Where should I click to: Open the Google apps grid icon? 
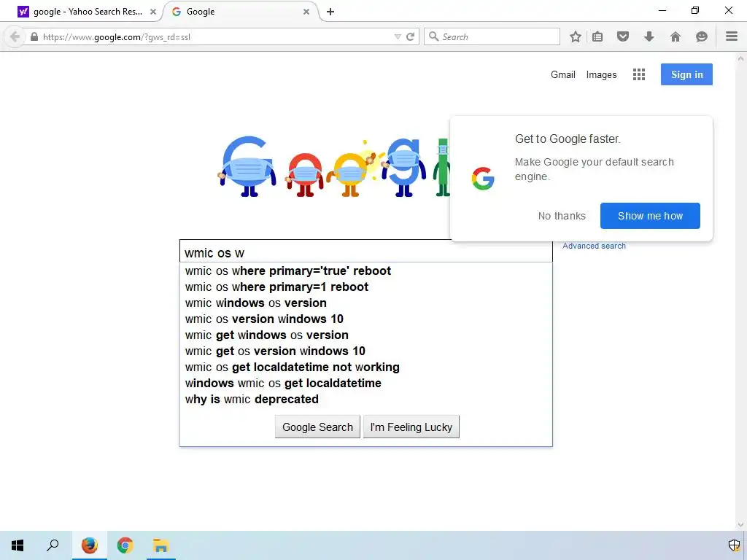point(639,74)
